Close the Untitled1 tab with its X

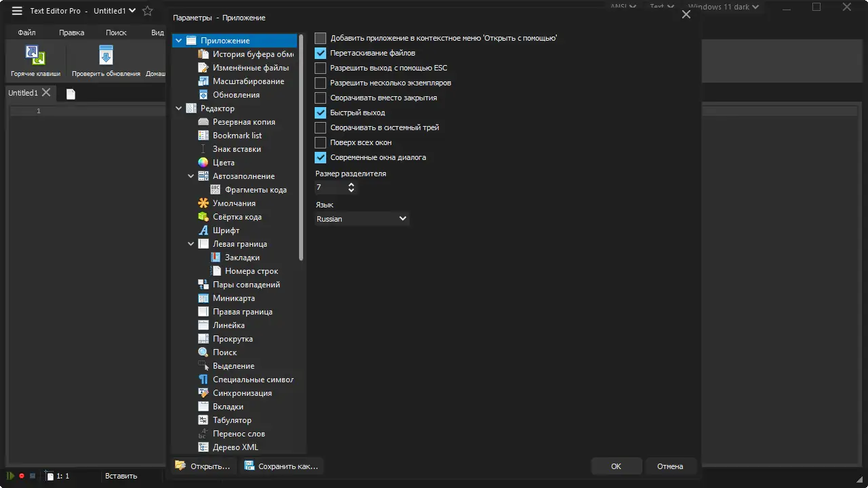[x=46, y=92]
